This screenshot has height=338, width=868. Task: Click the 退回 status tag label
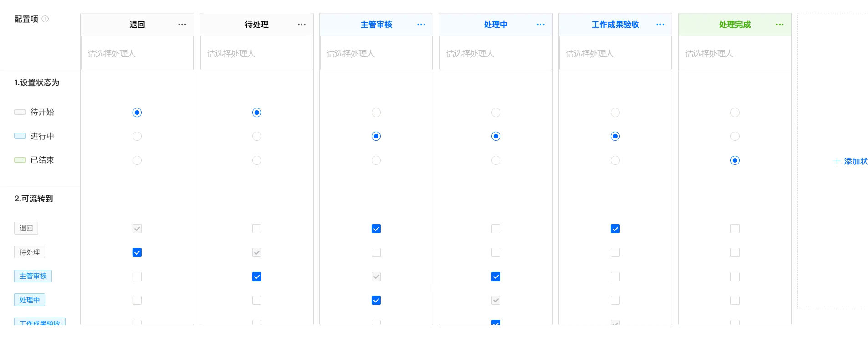(x=26, y=228)
